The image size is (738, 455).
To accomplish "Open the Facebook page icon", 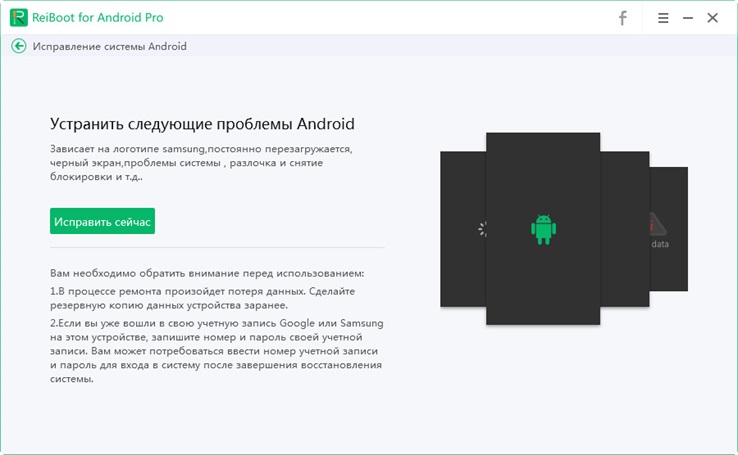I will pyautogui.click(x=622, y=18).
